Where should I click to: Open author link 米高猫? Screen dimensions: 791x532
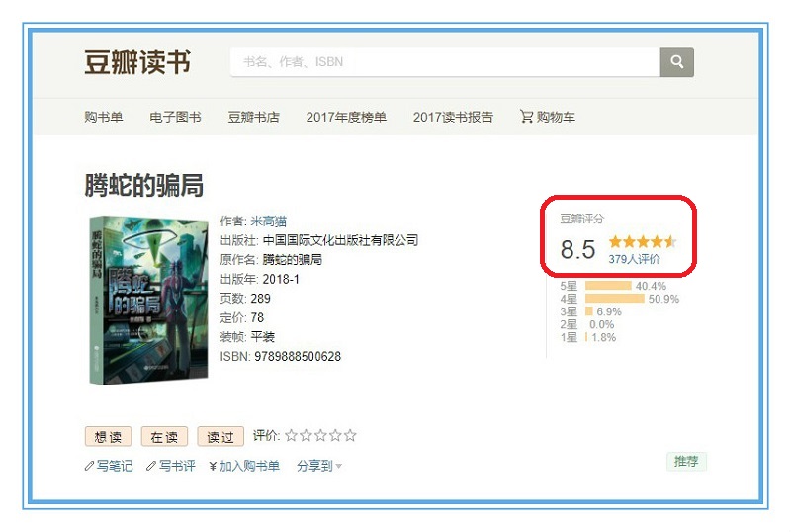(268, 221)
